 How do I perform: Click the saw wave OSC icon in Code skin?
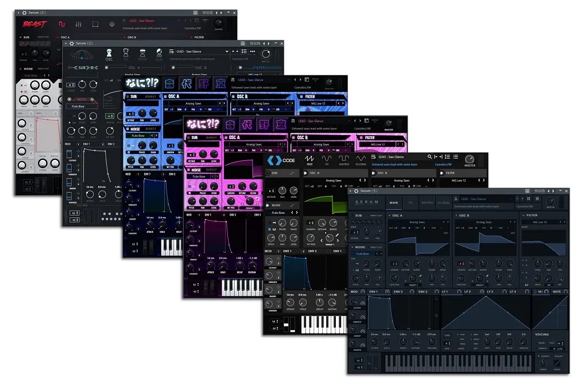(309, 159)
